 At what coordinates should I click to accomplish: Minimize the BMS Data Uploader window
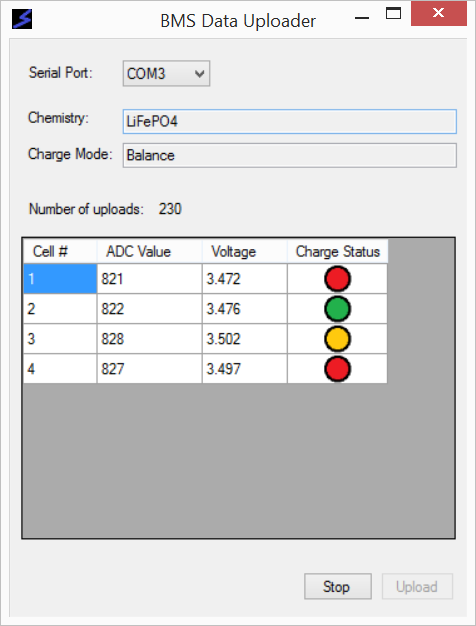click(362, 18)
